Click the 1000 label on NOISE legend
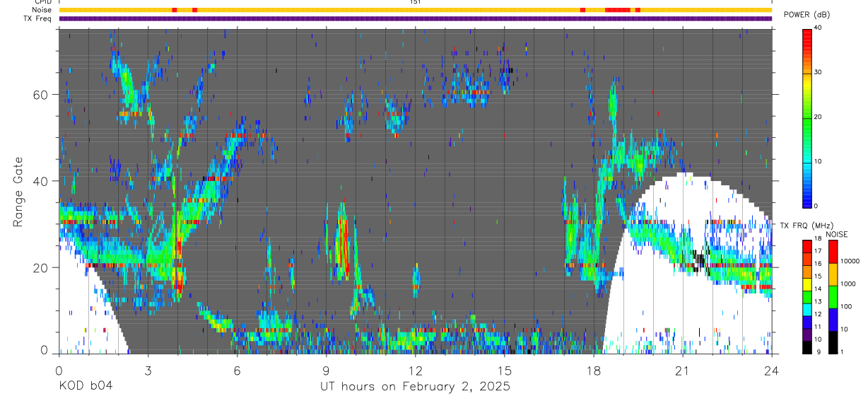The image size is (868, 401). tap(849, 284)
